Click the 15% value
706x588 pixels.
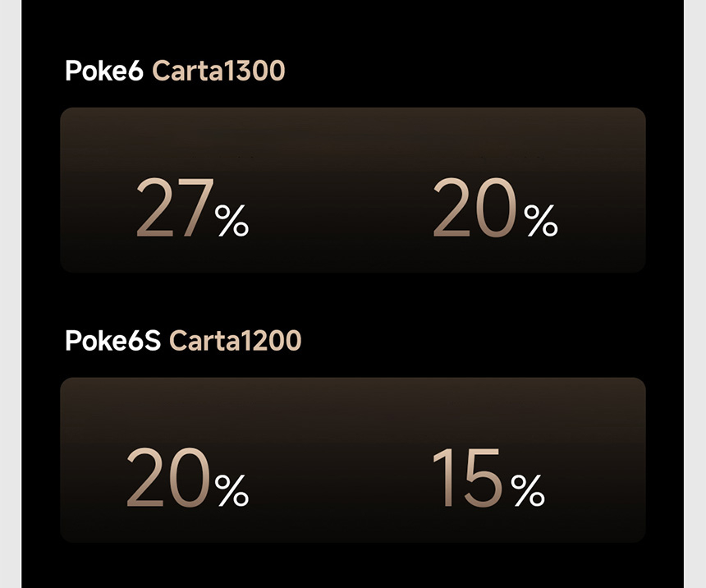coord(488,478)
